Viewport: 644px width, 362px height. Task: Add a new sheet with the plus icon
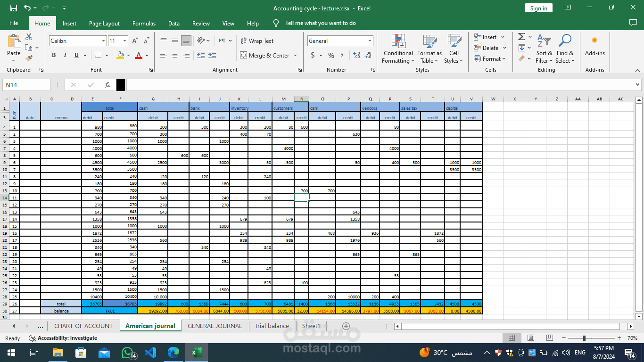(346, 326)
